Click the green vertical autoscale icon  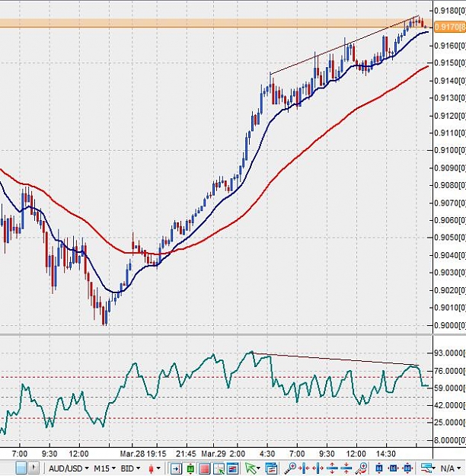[190, 468]
